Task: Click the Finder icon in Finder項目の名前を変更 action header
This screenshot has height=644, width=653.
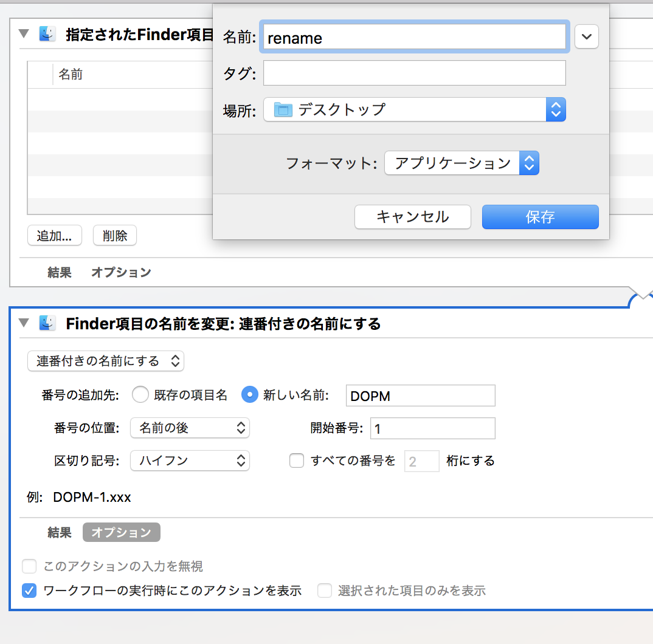Action: coord(47,323)
